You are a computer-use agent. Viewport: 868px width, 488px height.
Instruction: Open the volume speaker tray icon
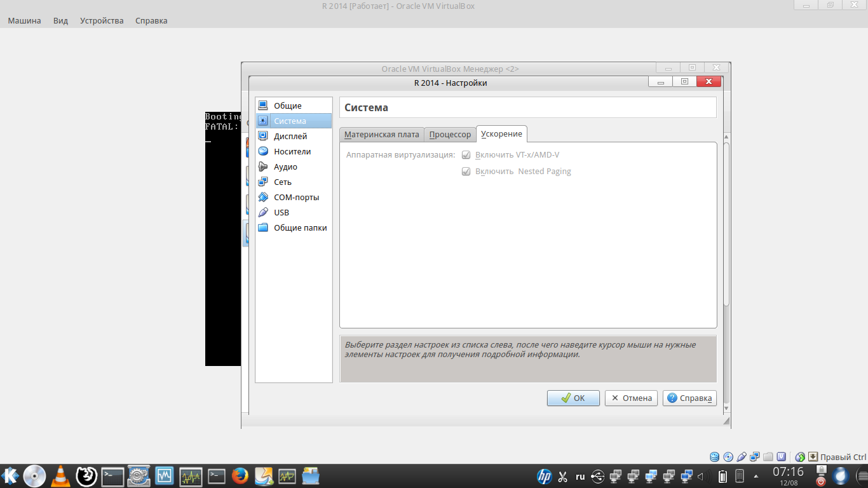pyautogui.click(x=703, y=477)
